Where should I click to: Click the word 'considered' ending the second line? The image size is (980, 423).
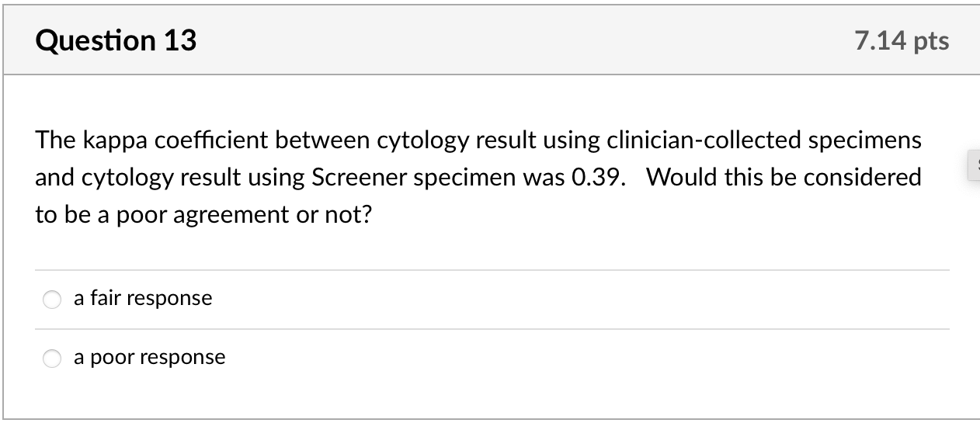tap(862, 178)
